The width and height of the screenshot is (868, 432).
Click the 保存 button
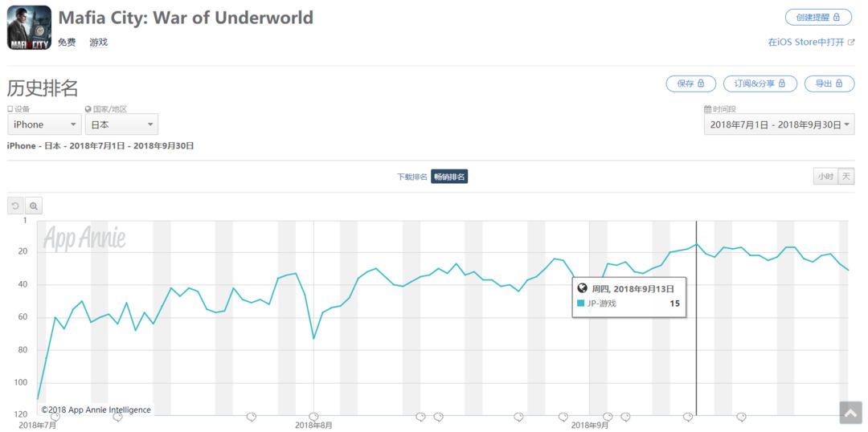pos(690,84)
